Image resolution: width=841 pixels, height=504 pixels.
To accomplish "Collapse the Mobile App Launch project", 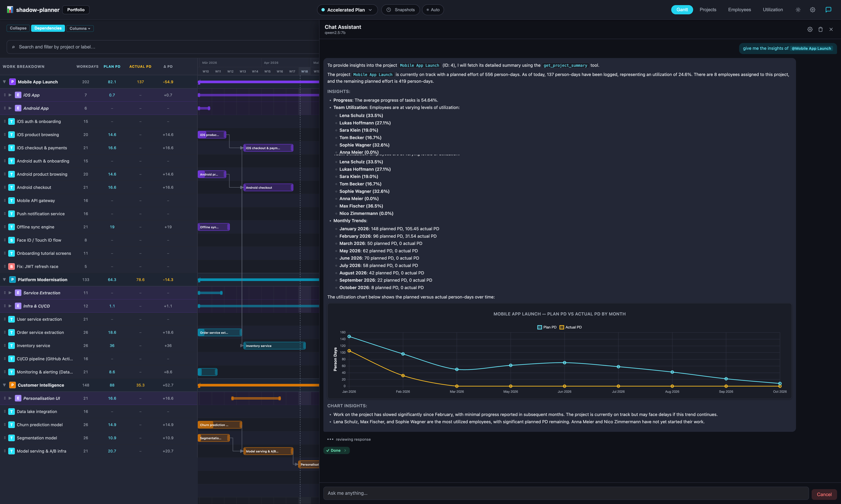I will click(x=4, y=82).
